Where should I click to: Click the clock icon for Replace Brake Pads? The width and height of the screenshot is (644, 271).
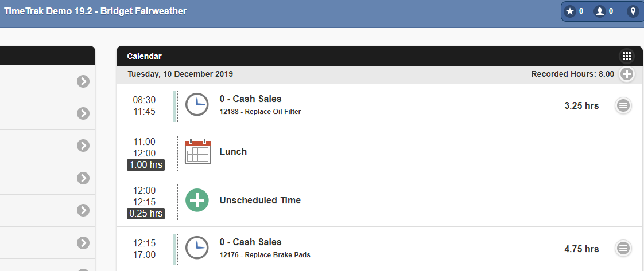tap(197, 248)
